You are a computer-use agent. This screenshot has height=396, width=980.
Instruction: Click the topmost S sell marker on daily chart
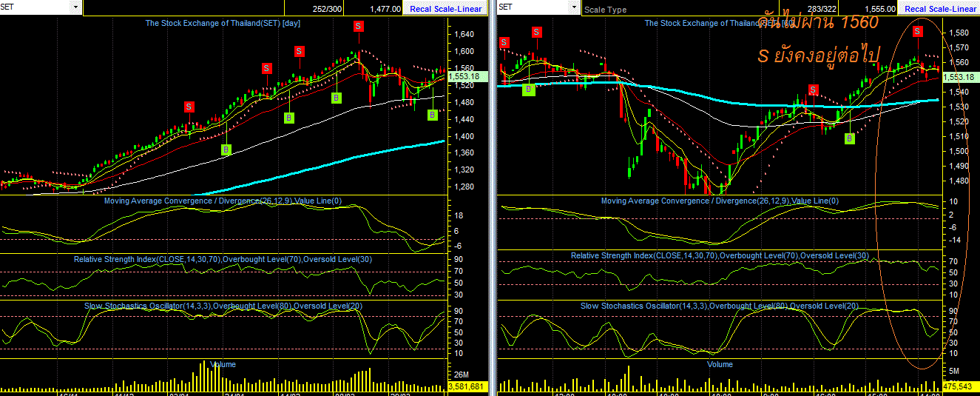coord(359,26)
